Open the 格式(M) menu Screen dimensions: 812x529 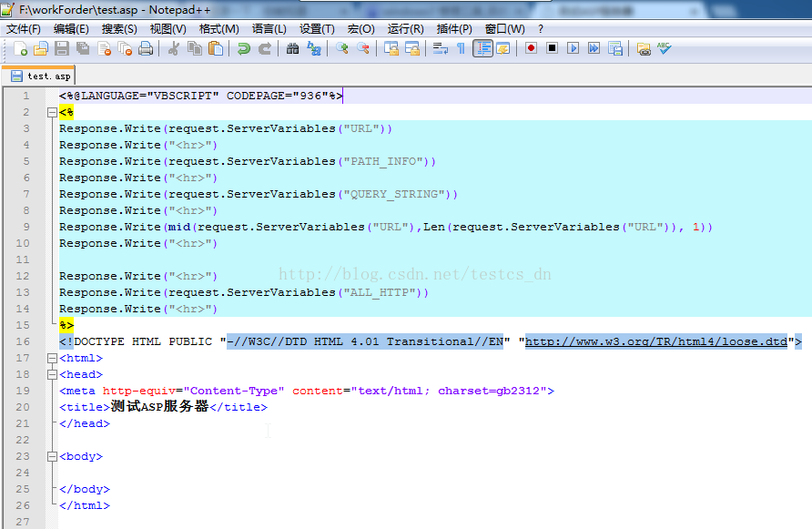point(219,29)
